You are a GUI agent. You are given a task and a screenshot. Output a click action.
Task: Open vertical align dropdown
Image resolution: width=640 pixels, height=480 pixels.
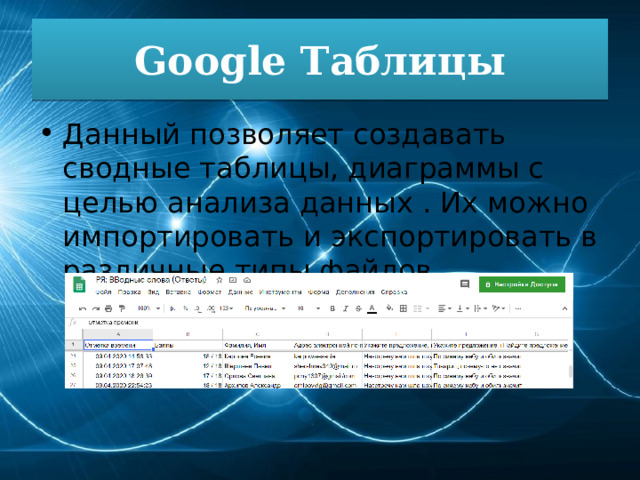(462, 309)
